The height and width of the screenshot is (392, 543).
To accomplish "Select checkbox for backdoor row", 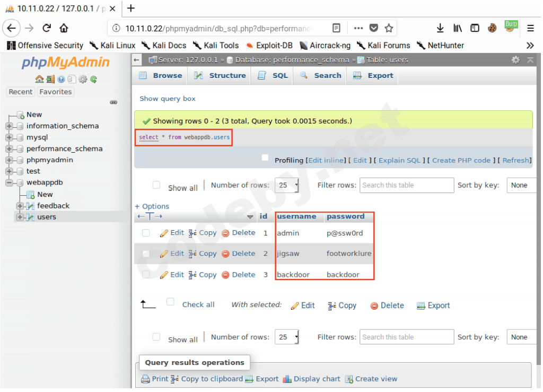I will click(146, 275).
